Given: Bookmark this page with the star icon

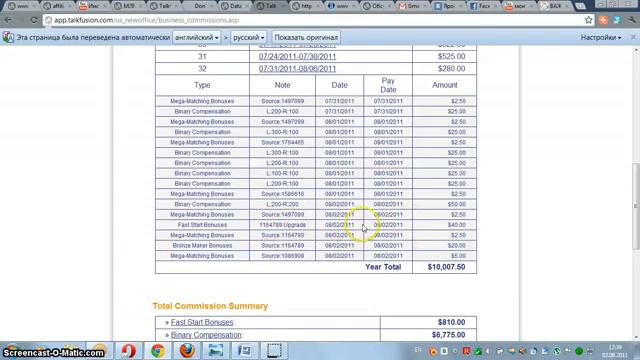Looking at the screenshot, I should click(x=588, y=20).
